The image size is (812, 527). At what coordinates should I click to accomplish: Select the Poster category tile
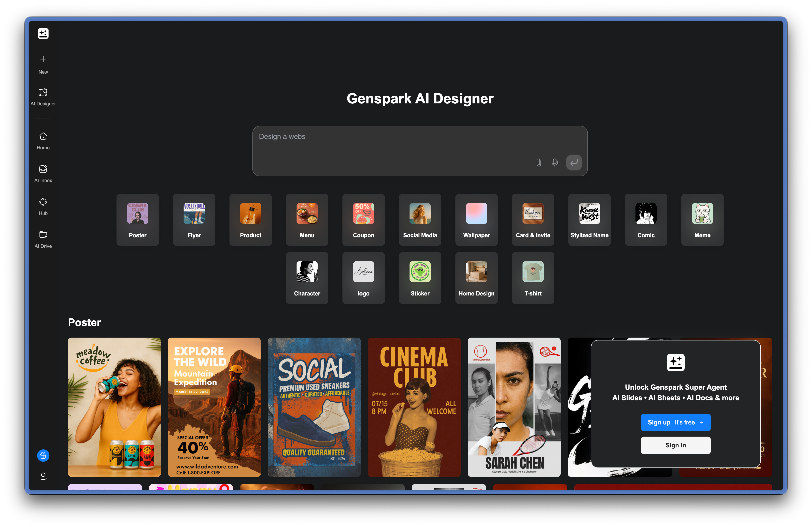pyautogui.click(x=137, y=220)
